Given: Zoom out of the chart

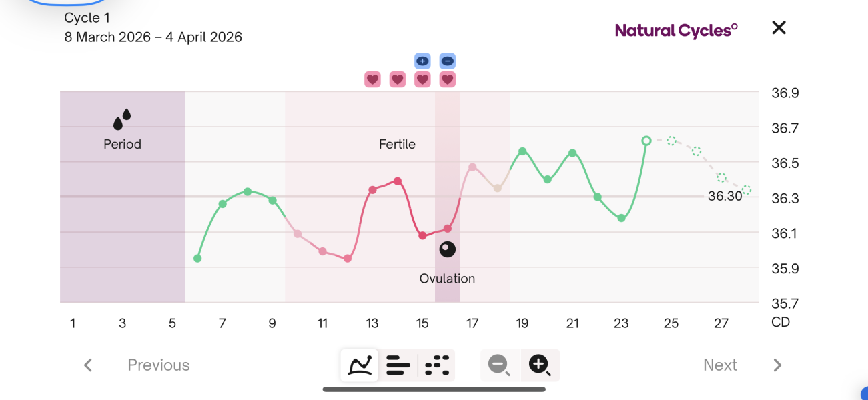Looking at the screenshot, I should pos(499,365).
